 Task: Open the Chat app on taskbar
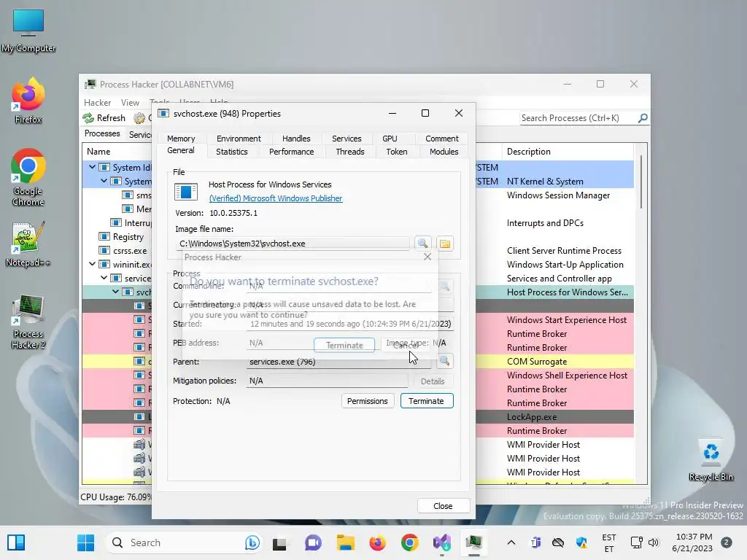312,542
